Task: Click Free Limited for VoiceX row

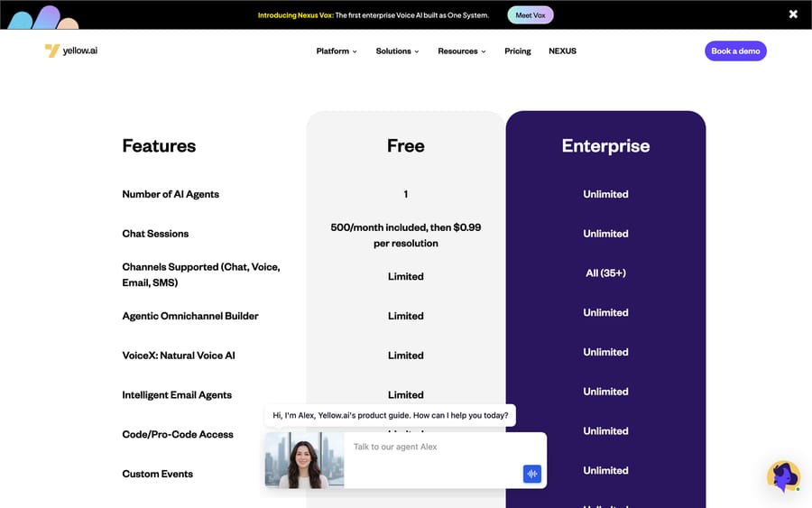Action: pos(405,356)
